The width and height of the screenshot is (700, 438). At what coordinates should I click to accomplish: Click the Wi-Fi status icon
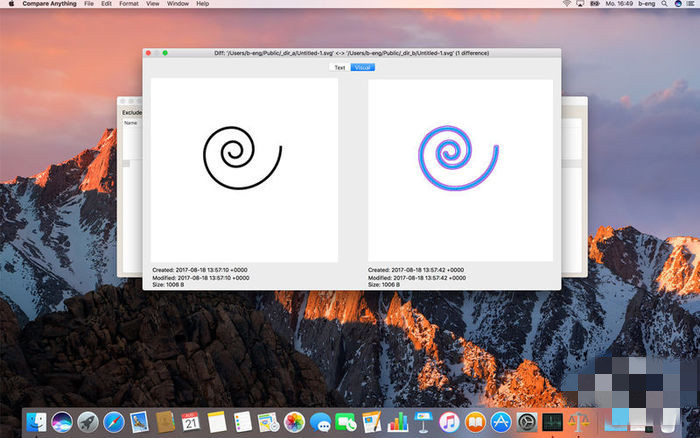tap(567, 4)
